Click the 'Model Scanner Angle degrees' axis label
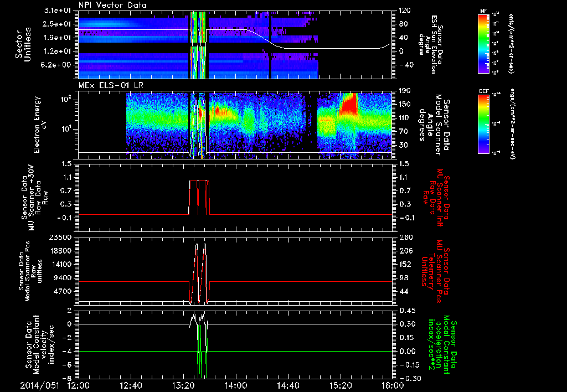Viewport: 567px width, 392px height. click(x=434, y=125)
